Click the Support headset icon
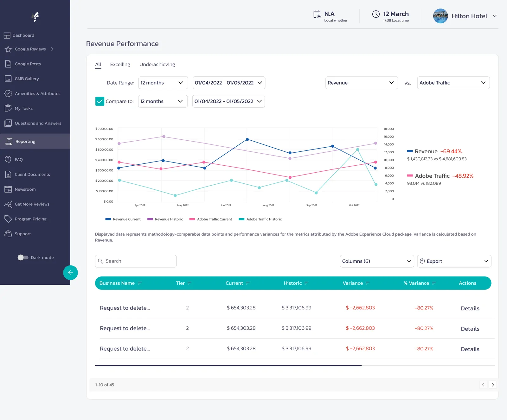Image resolution: width=507 pixels, height=420 pixels. point(8,234)
